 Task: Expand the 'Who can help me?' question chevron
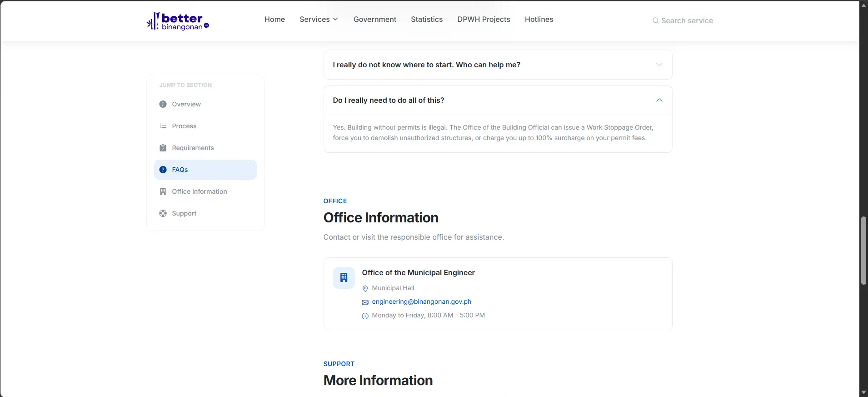659,65
